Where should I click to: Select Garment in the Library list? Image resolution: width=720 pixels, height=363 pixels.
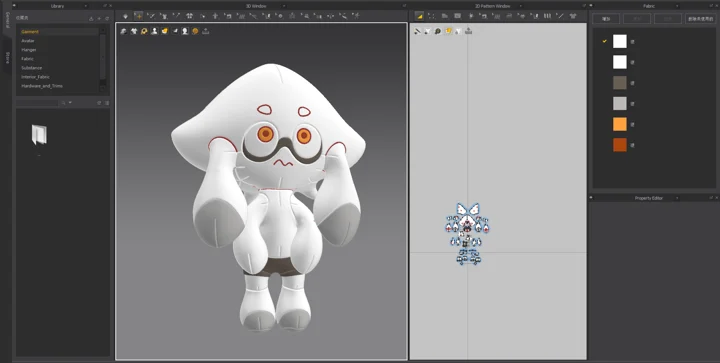tap(30, 32)
